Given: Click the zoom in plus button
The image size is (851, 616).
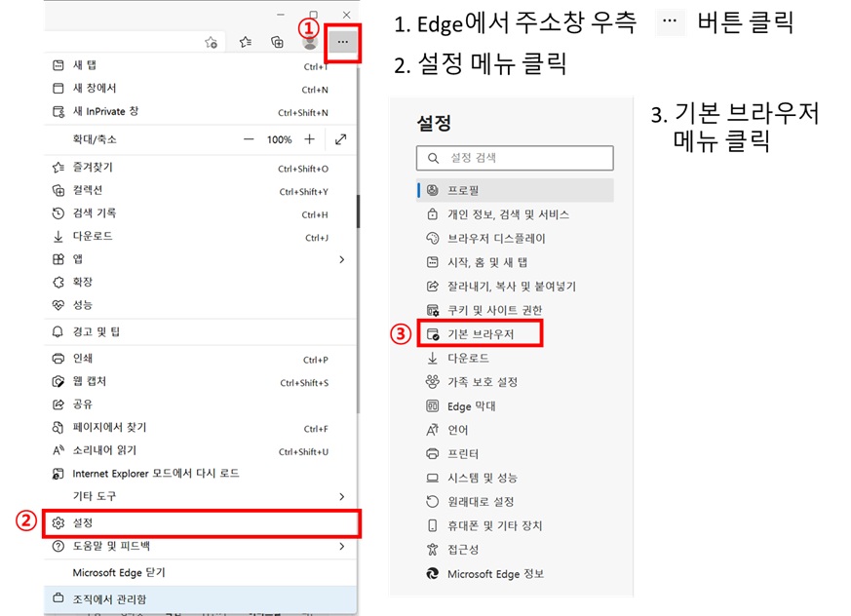Looking at the screenshot, I should [309, 139].
